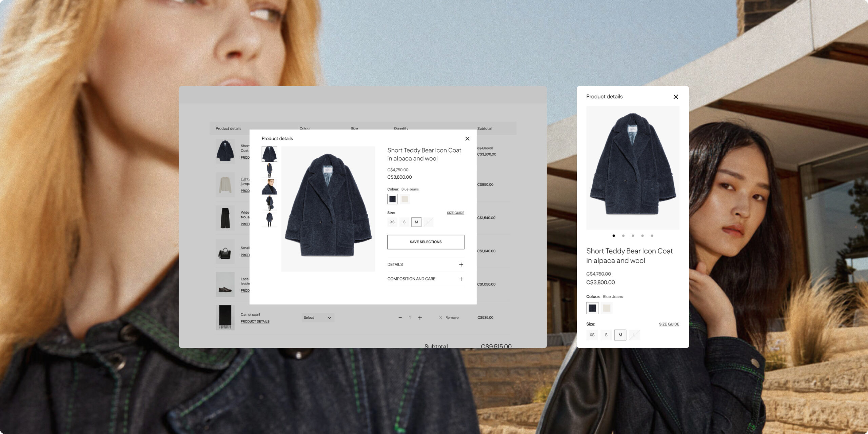The width and height of the screenshot is (868, 434).
Task: Show third gallery thumbnail, model close-up
Action: [269, 187]
